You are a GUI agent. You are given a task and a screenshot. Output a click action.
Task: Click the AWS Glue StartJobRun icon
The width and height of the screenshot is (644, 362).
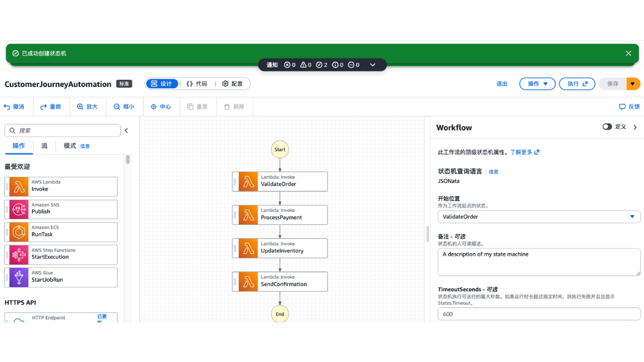click(19, 277)
